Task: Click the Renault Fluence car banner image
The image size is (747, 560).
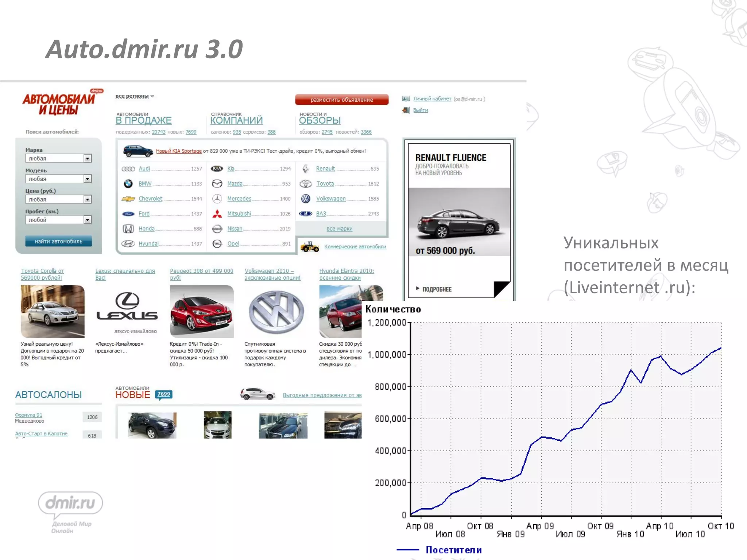Action: click(x=459, y=222)
